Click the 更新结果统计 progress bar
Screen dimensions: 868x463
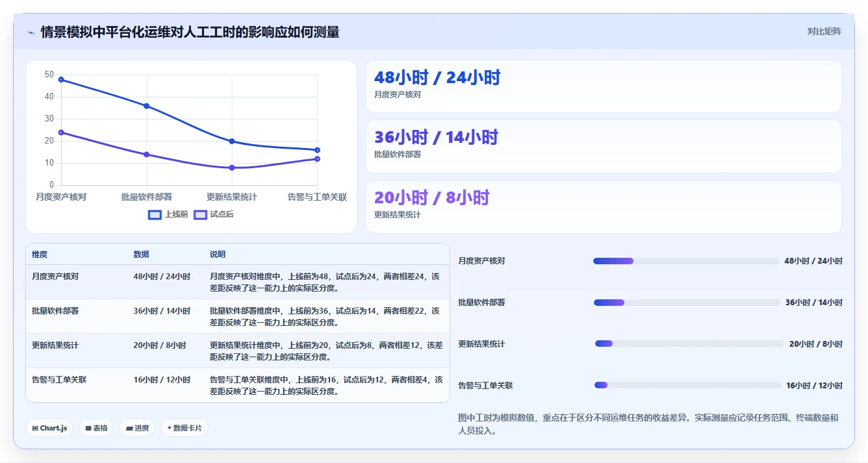pos(689,344)
